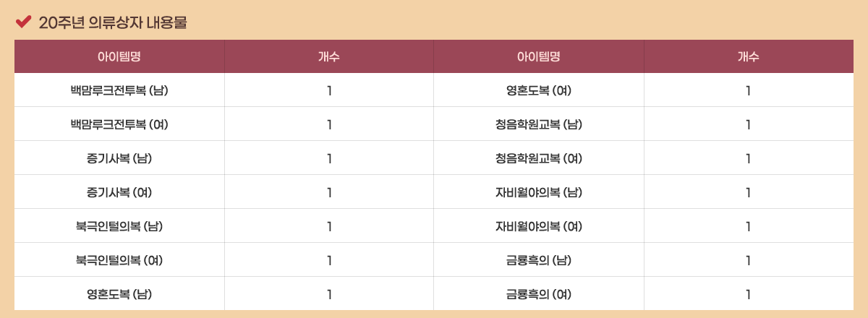Click the 영혼도복 (남) item
The width and height of the screenshot is (868, 318).
click(119, 294)
